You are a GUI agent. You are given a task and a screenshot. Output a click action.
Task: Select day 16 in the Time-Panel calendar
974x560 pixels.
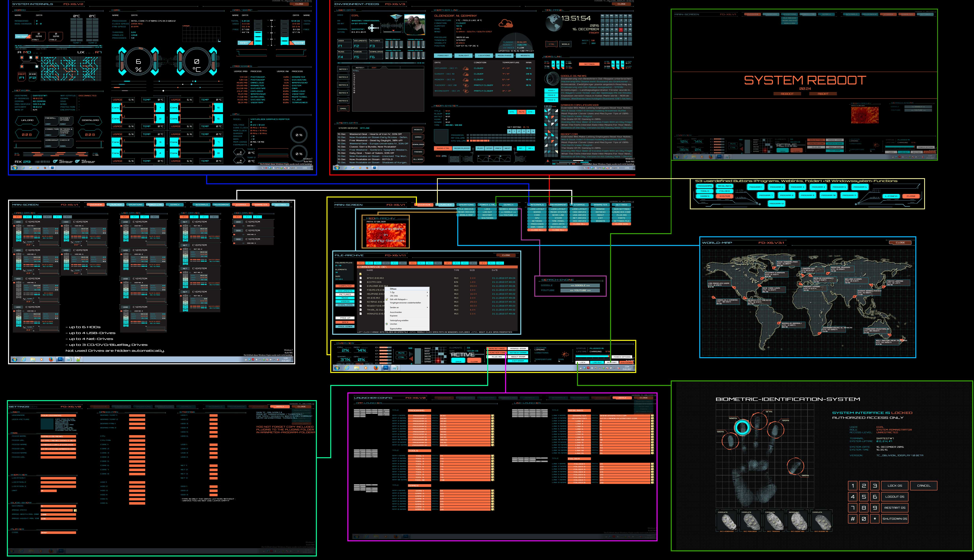point(621,30)
